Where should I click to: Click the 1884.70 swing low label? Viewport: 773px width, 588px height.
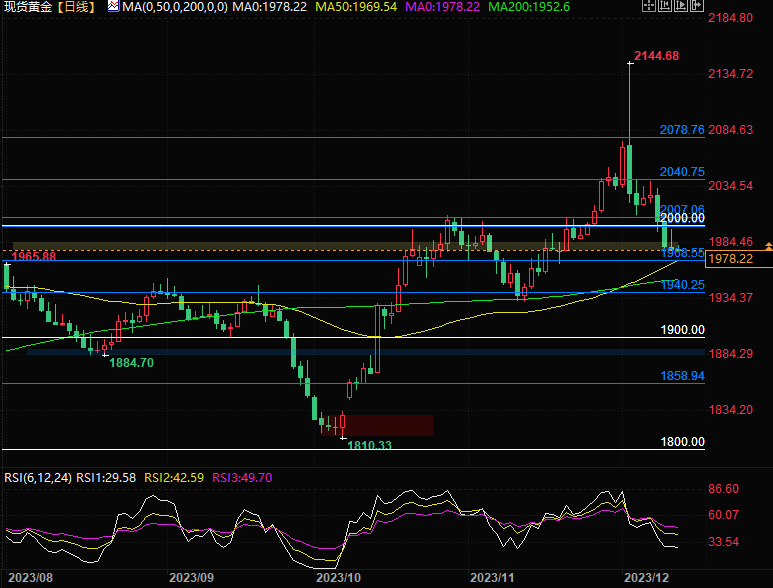[131, 363]
